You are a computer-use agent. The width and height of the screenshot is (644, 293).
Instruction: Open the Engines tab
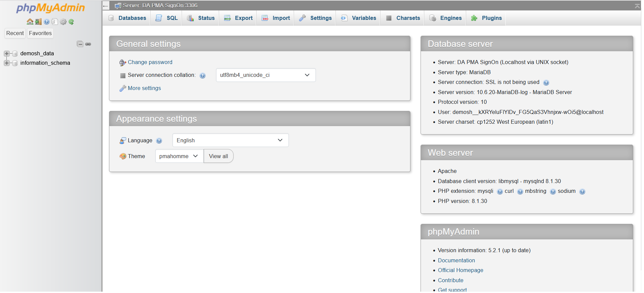click(446, 18)
